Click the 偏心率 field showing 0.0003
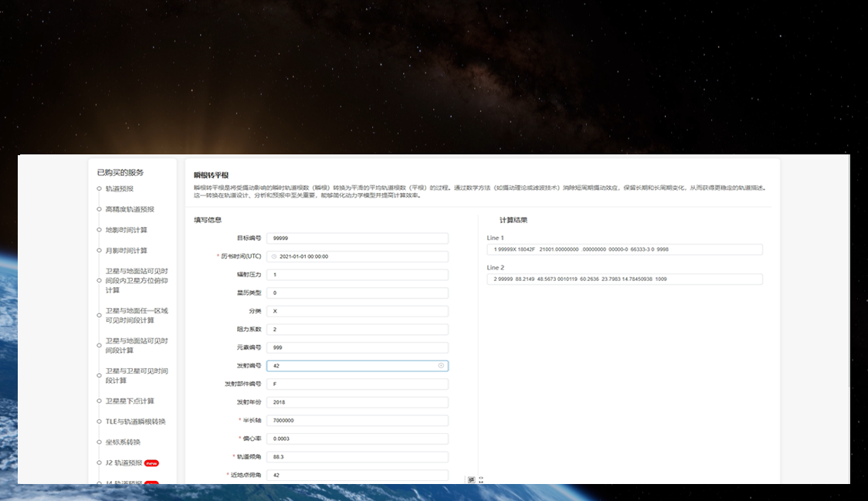This screenshot has height=501, width=868. [357, 438]
